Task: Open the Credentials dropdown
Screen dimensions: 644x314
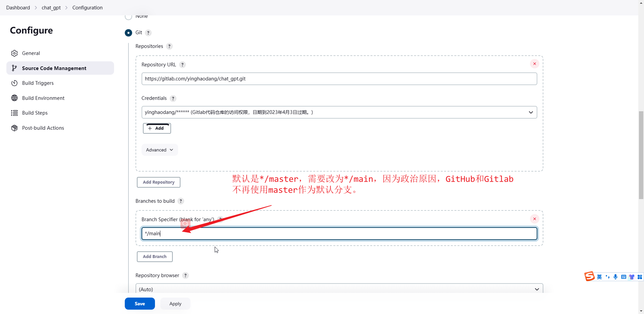Action: (339, 112)
